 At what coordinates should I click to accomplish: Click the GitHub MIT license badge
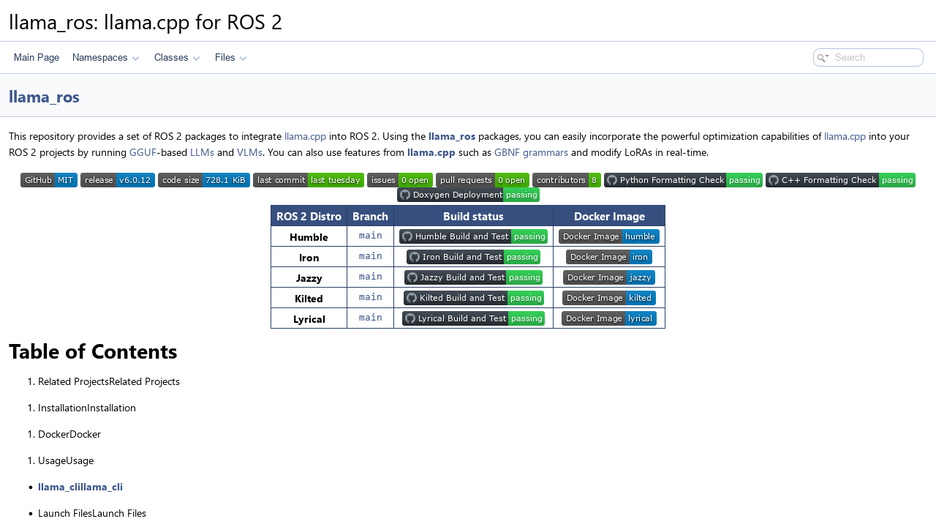point(49,180)
